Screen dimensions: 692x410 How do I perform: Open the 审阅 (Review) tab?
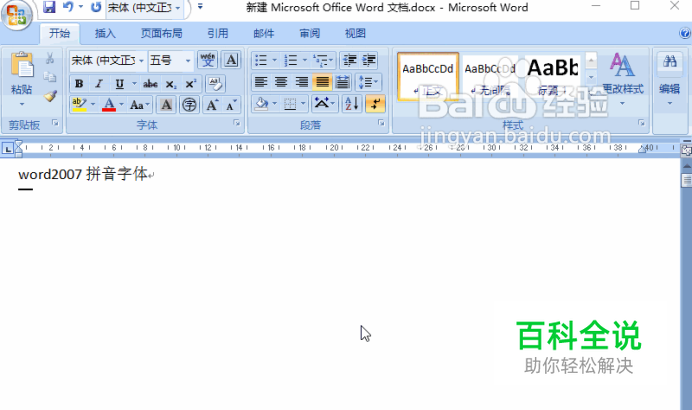(x=310, y=34)
